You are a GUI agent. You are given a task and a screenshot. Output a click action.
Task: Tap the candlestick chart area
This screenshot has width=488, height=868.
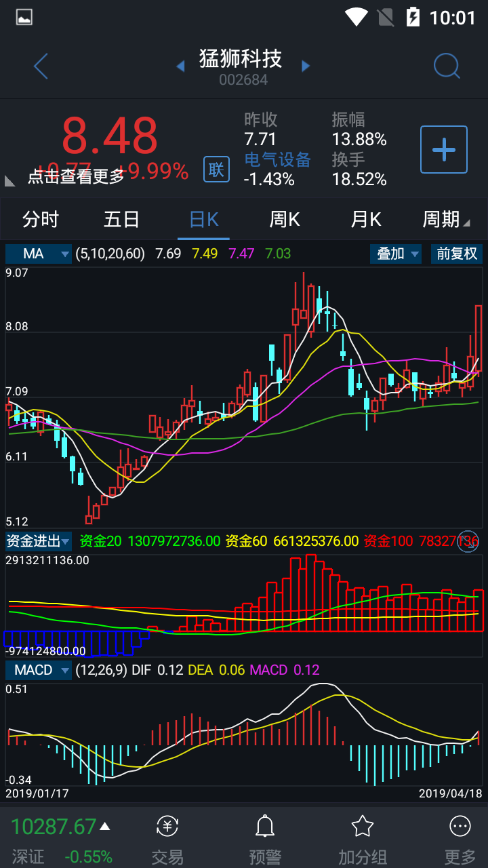click(244, 397)
